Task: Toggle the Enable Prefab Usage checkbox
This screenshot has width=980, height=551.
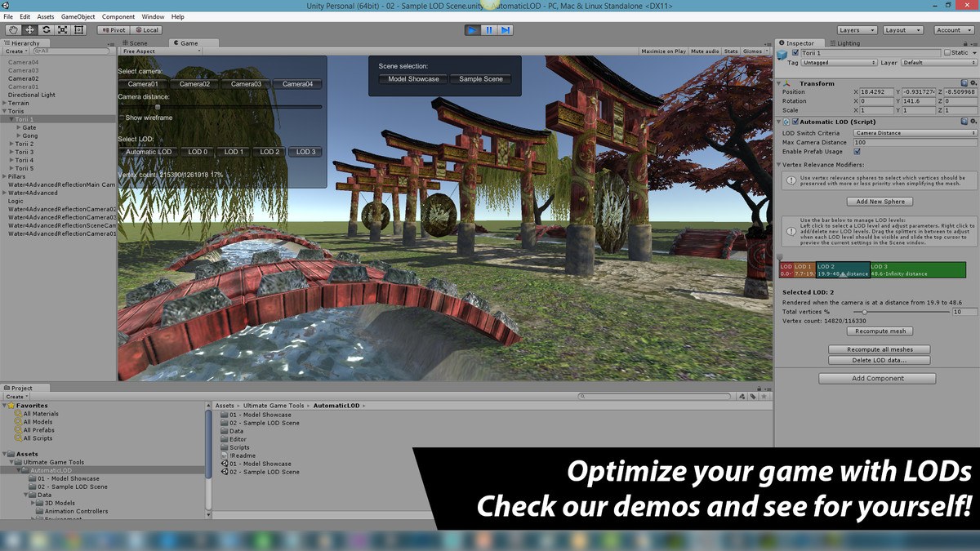Action: point(857,151)
